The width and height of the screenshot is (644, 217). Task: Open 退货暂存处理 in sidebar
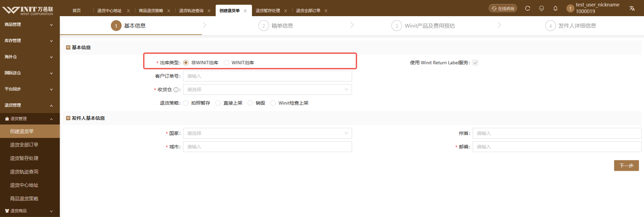[30, 158]
